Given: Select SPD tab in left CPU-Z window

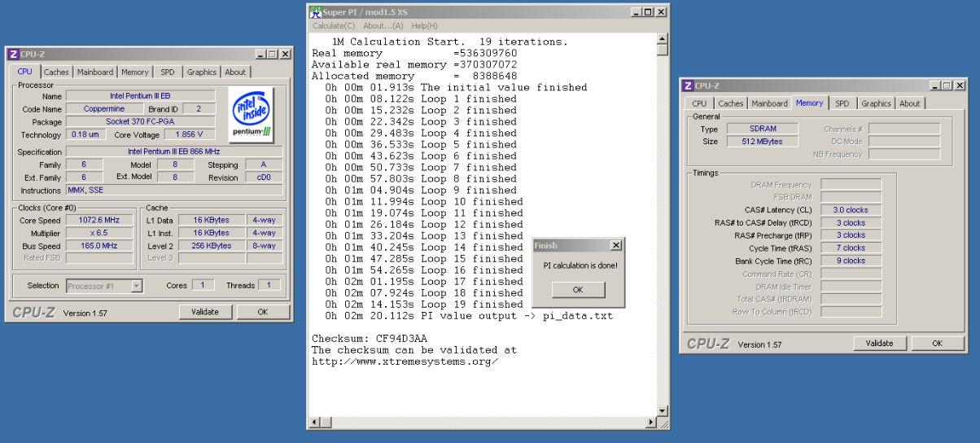Looking at the screenshot, I should coord(168,72).
